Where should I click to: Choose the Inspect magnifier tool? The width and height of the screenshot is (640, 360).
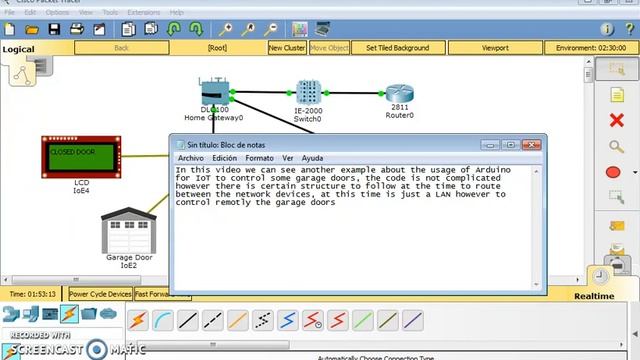click(x=617, y=147)
